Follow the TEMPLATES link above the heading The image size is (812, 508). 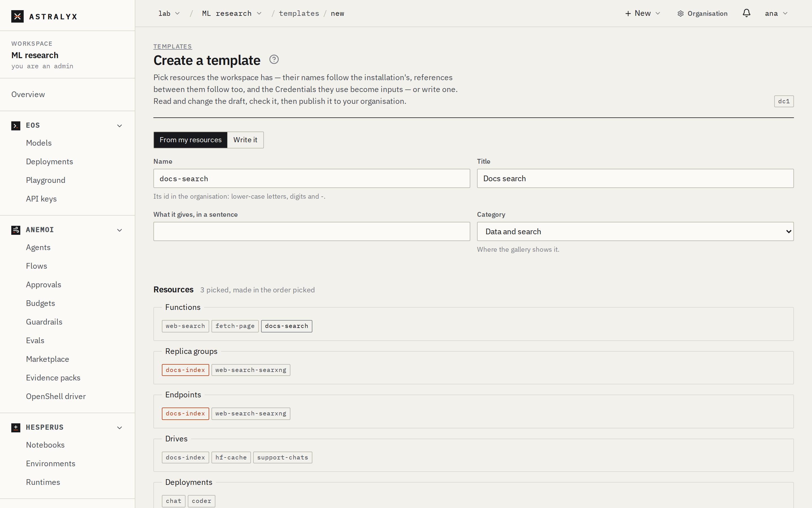(x=173, y=46)
